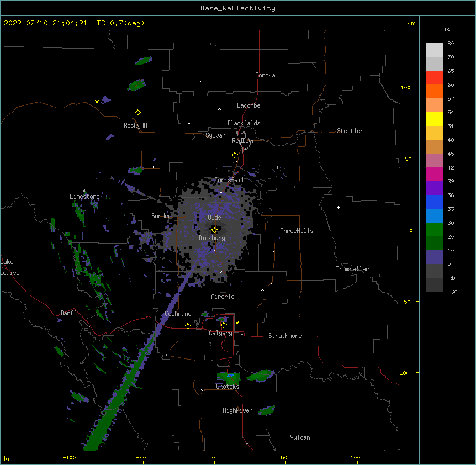
Task: Click the white cross marker west of Drumheller
Action: tap(338, 207)
